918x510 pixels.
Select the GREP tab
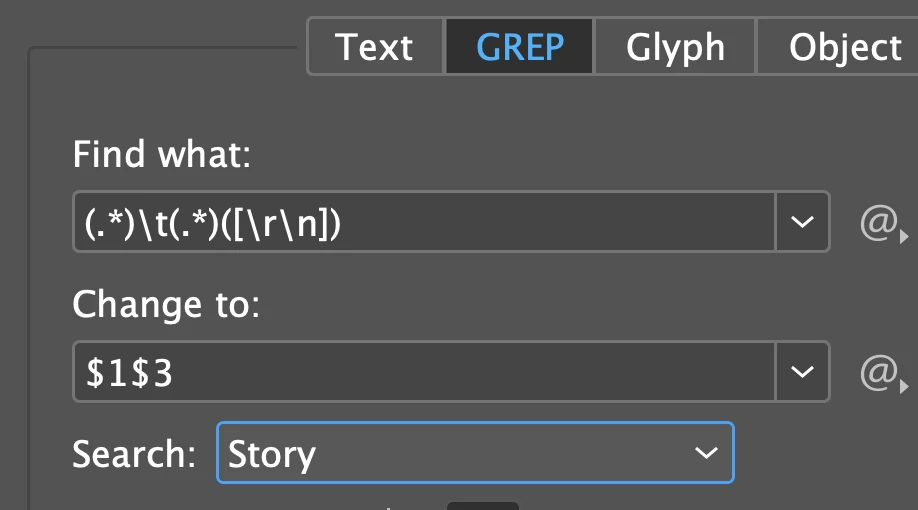519,47
